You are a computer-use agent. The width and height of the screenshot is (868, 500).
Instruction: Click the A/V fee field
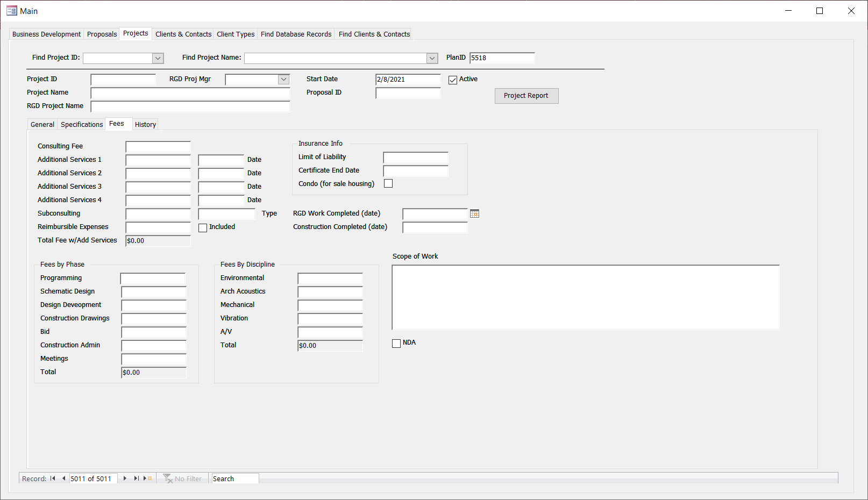click(x=330, y=332)
